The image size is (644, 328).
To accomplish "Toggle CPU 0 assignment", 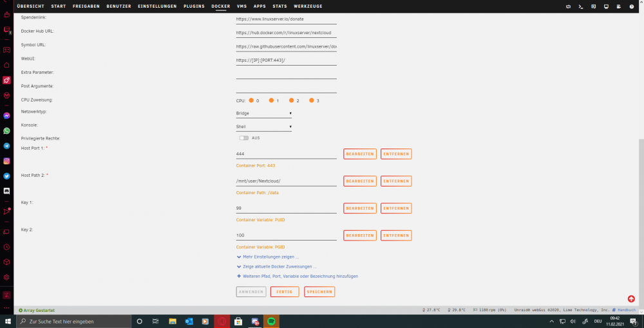I will click(251, 100).
